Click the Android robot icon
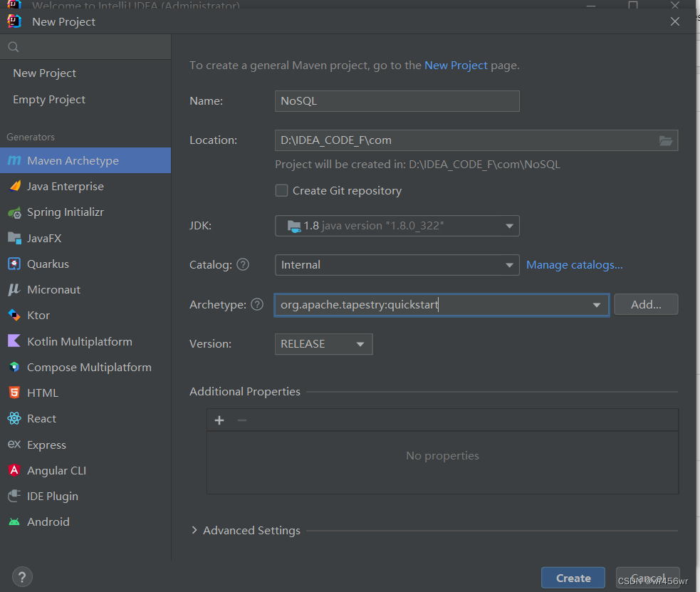The image size is (700, 592). pyautogui.click(x=14, y=521)
